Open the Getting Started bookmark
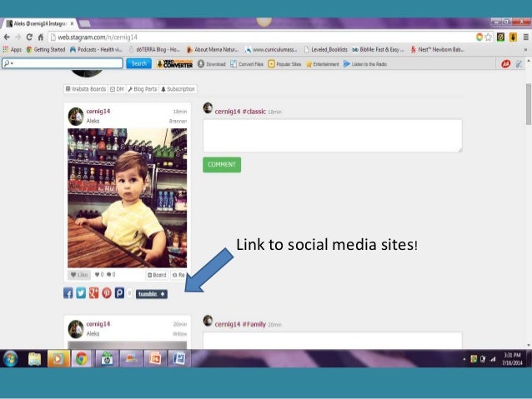The width and height of the screenshot is (532, 399). (x=46, y=49)
